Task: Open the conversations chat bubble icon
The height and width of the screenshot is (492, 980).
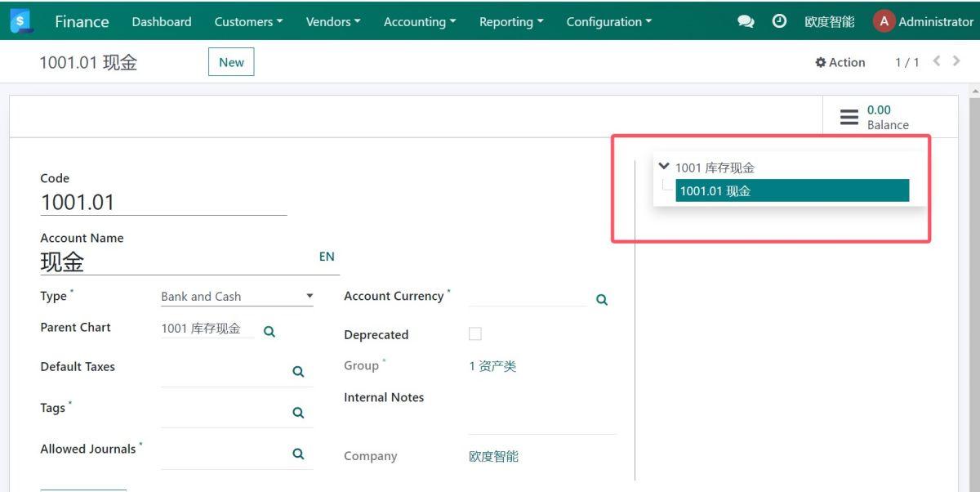Action: point(746,22)
